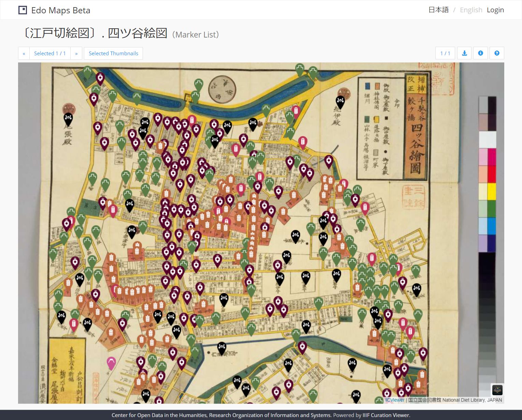The height and width of the screenshot is (420, 522).
Task: Click the download icon button
Action: (x=464, y=53)
